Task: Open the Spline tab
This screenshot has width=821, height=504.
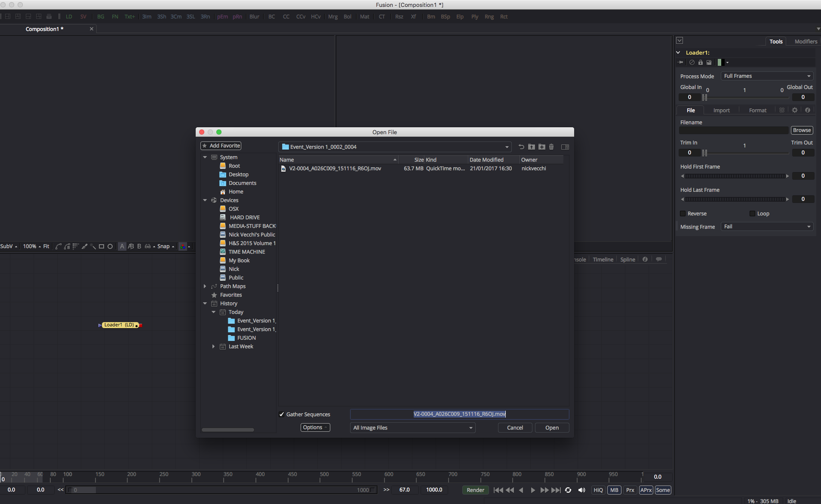Action: (627, 260)
